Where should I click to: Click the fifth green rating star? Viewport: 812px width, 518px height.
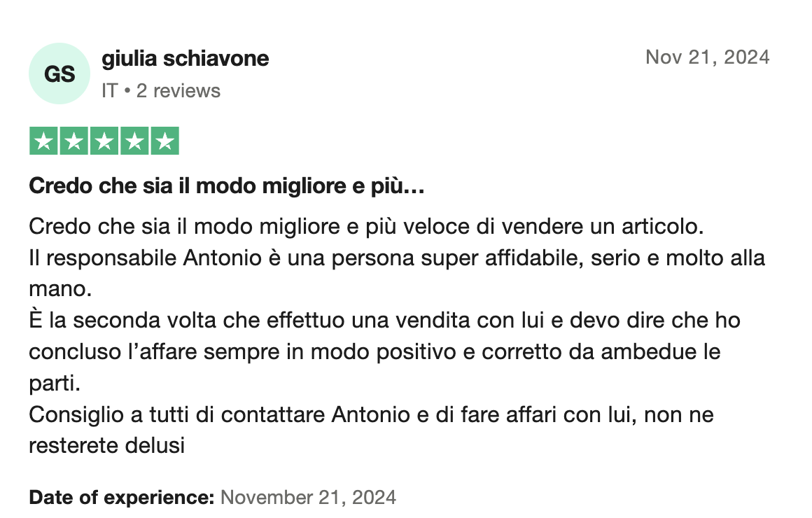[x=164, y=141]
